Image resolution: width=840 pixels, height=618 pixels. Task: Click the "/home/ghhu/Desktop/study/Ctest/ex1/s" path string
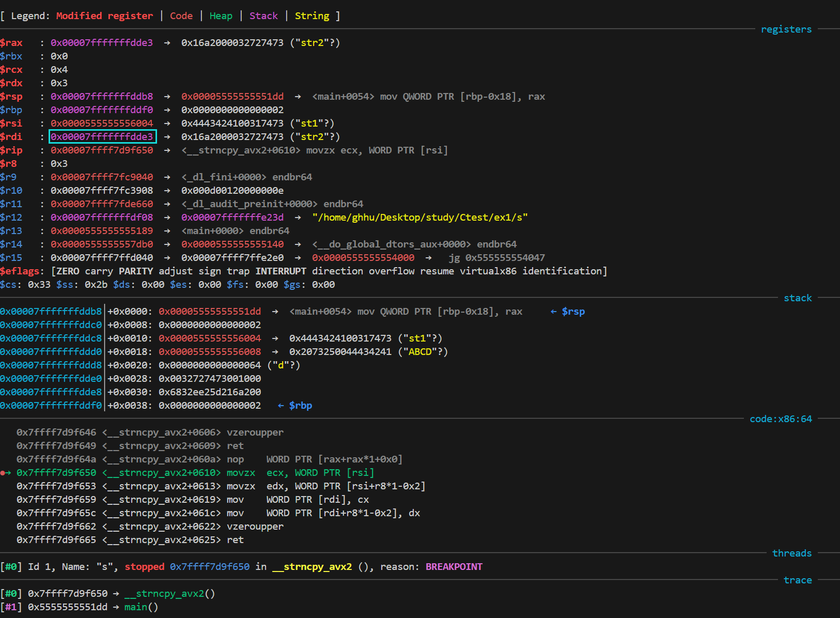point(420,218)
